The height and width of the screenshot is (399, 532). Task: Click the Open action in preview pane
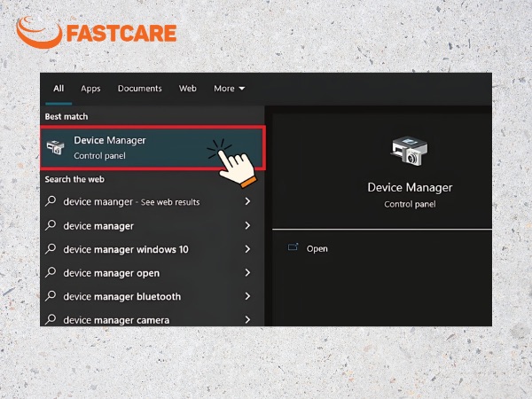coord(317,248)
